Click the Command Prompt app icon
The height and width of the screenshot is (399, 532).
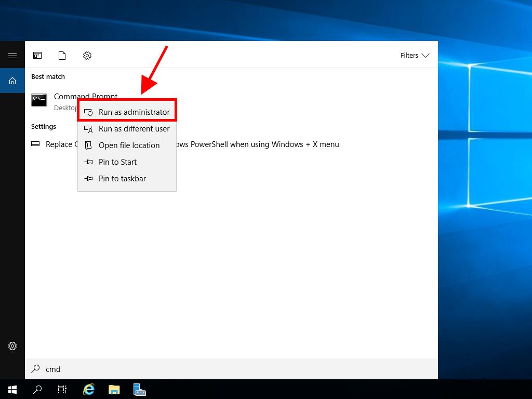tap(39, 100)
